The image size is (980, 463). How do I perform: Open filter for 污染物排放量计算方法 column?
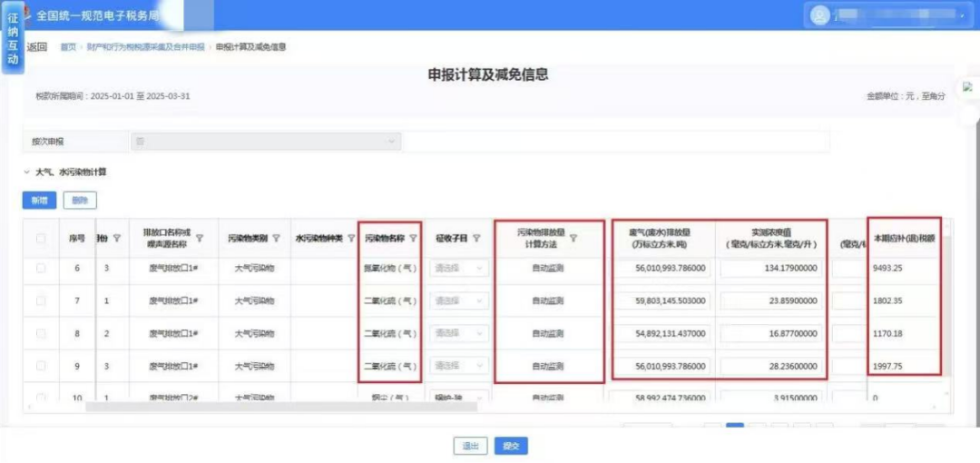coord(573,239)
